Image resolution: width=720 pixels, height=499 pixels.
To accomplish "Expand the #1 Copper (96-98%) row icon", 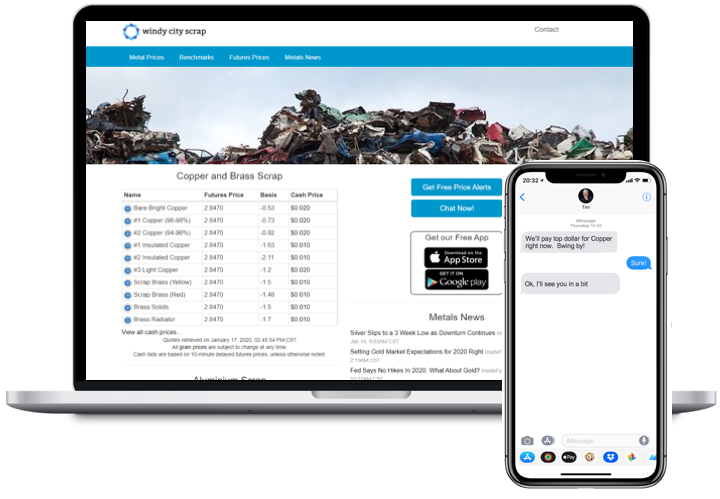I will [128, 221].
